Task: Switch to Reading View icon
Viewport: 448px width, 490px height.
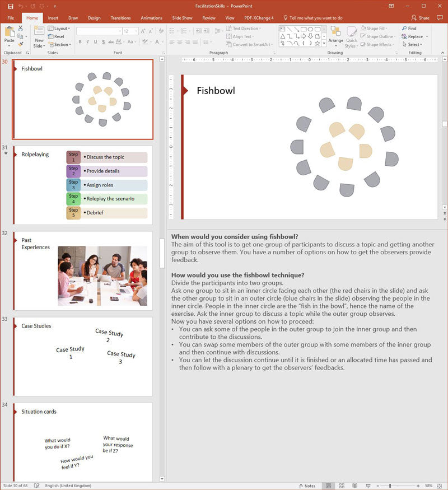Action: 355,486
